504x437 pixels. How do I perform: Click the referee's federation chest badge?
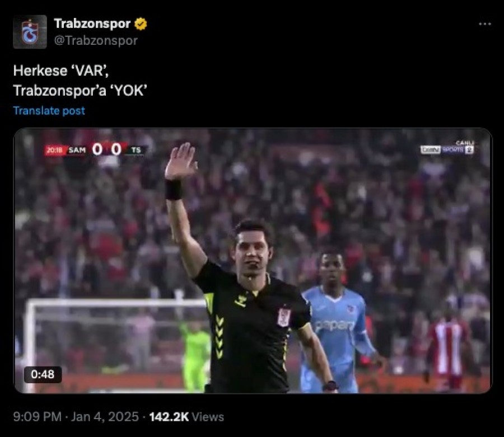click(284, 317)
